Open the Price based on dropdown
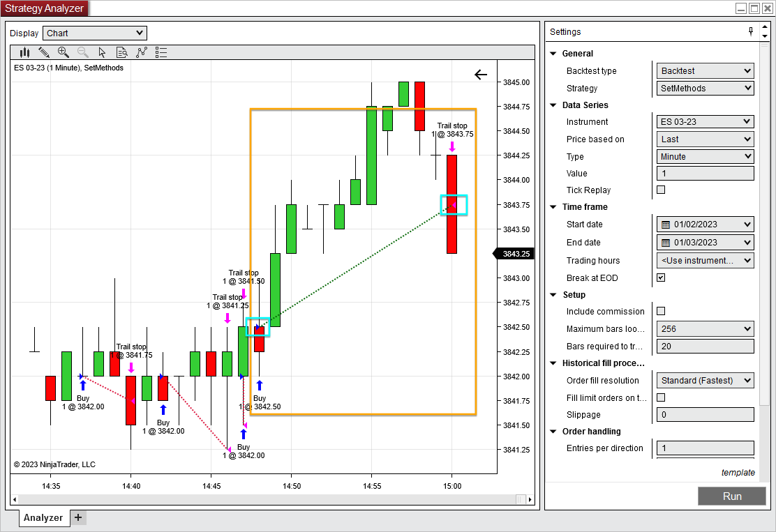The image size is (776, 532). pyautogui.click(x=705, y=139)
